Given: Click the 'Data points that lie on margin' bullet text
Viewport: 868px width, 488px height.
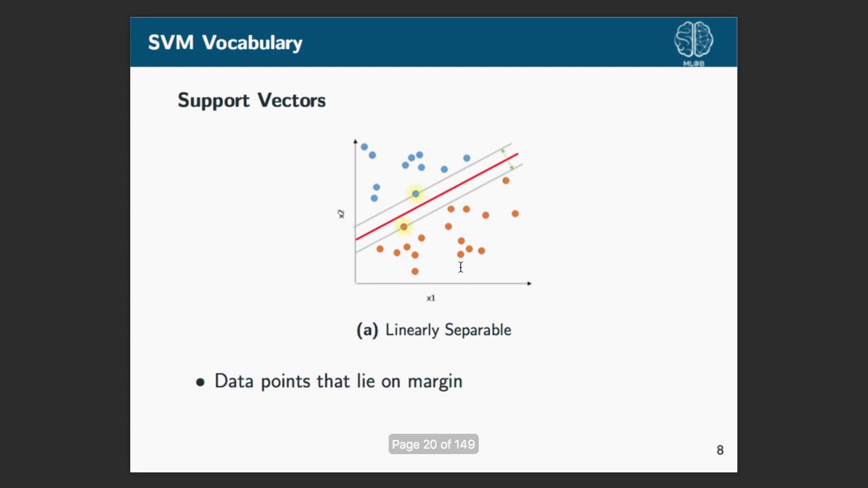Looking at the screenshot, I should pyautogui.click(x=338, y=381).
